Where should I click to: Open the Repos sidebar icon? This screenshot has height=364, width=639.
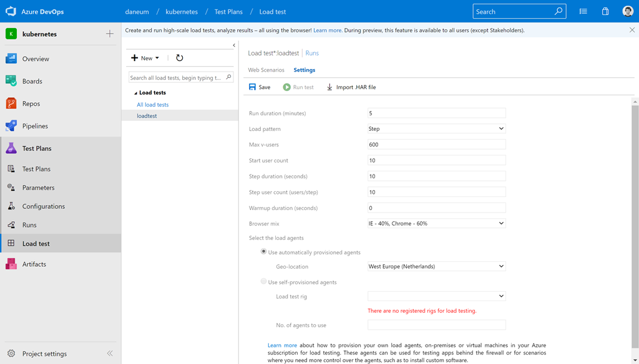click(x=11, y=103)
